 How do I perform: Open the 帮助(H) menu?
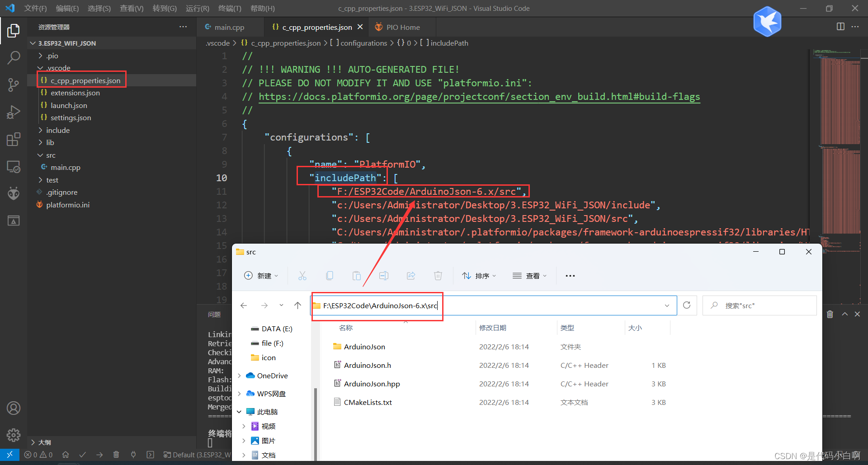click(263, 9)
